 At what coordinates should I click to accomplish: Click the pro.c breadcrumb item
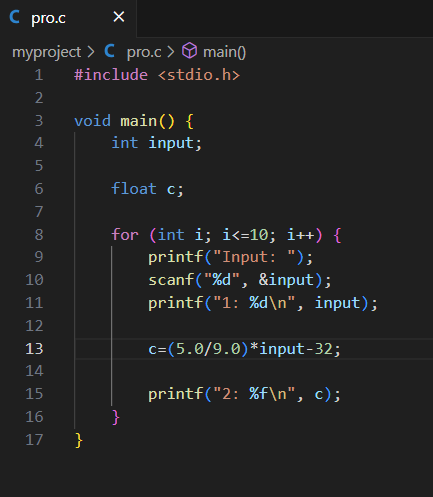[144, 52]
